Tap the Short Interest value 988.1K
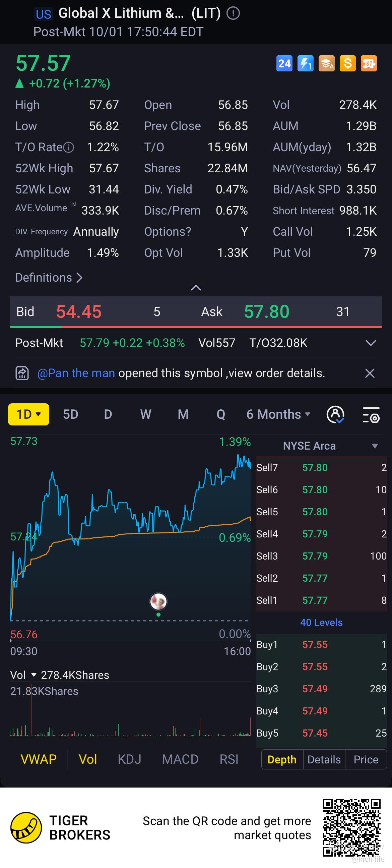The image size is (392, 868). tap(357, 211)
